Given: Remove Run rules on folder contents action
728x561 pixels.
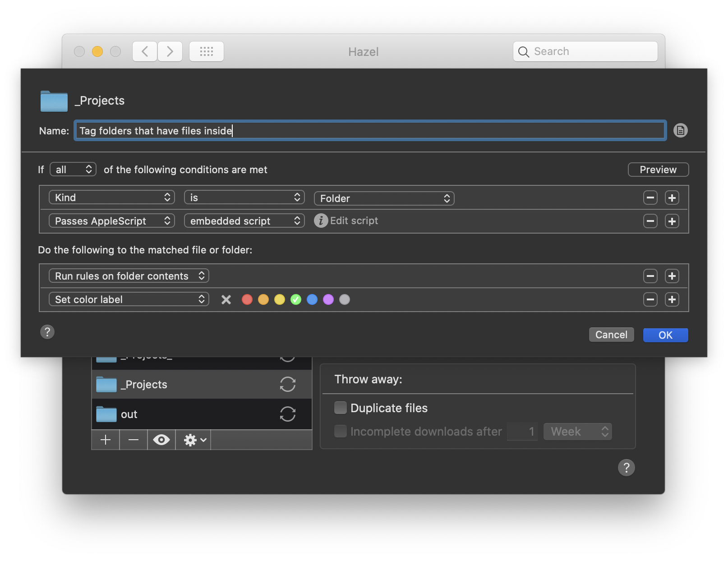Looking at the screenshot, I should point(650,276).
